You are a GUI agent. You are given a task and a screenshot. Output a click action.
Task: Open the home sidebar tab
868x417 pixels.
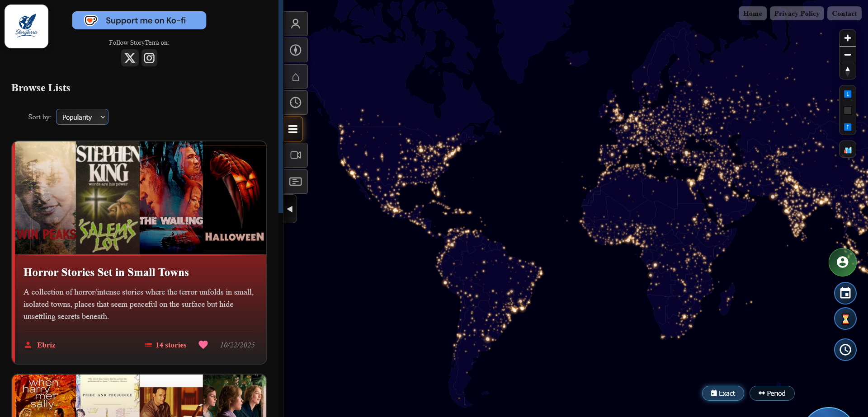pos(296,76)
